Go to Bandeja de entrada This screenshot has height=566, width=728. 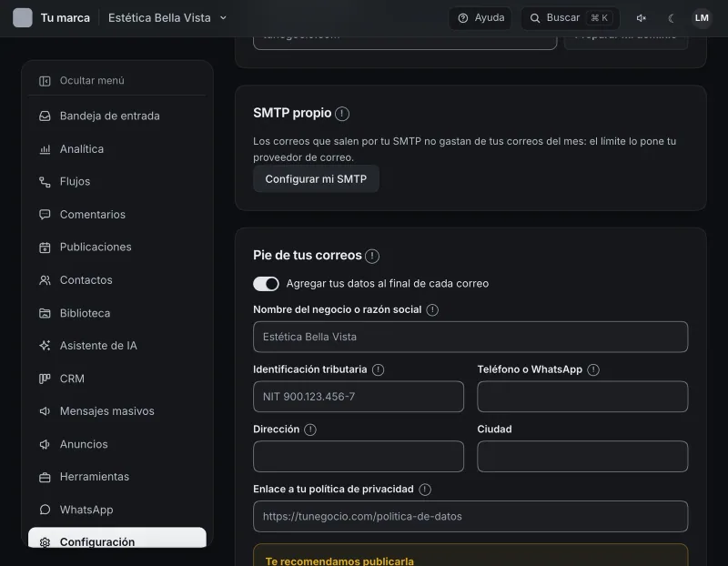(x=117, y=116)
